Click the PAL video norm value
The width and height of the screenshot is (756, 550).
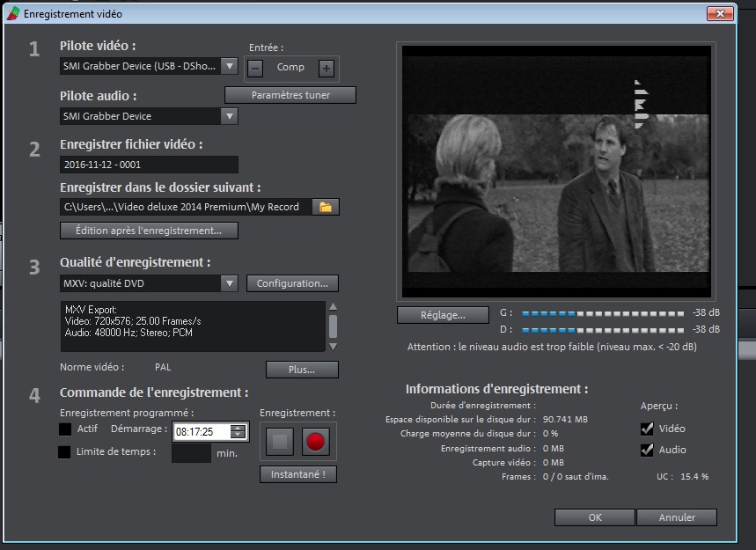click(163, 367)
